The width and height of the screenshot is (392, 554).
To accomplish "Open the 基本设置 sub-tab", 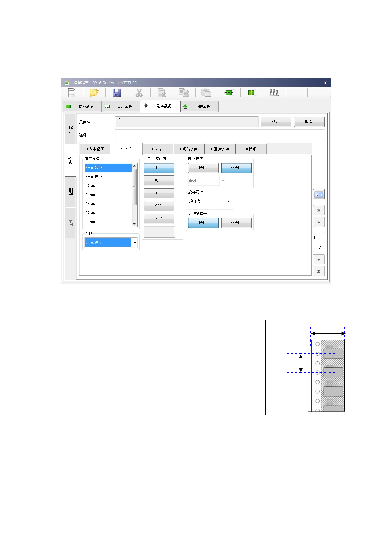I will [x=95, y=149].
